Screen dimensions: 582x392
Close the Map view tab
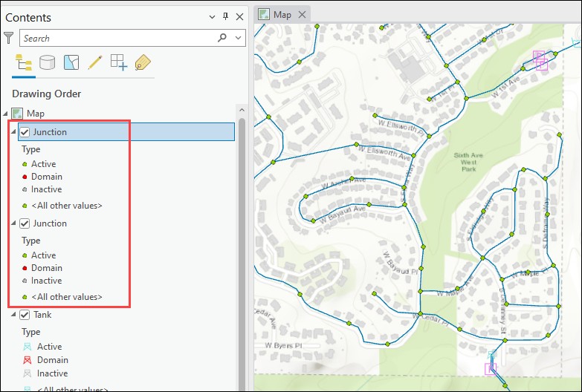click(302, 14)
